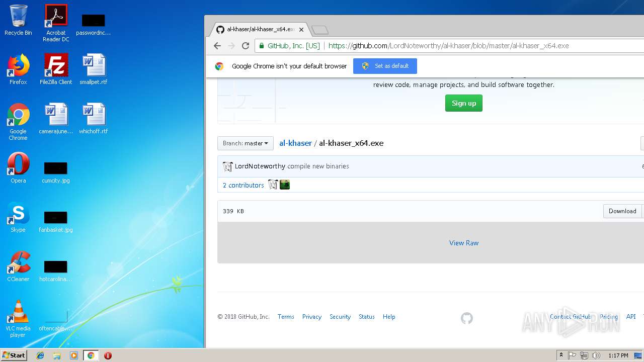
Task: Click the green Sign up button
Action: point(464,103)
